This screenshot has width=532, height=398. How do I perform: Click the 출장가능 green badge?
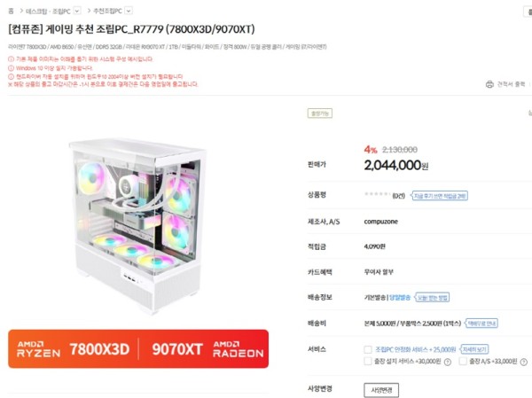pos(319,113)
